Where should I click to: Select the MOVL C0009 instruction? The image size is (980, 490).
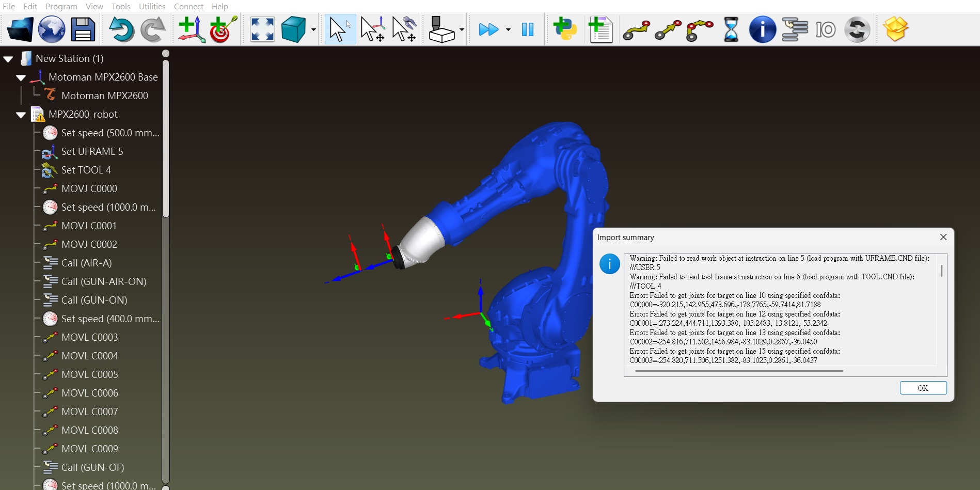pyautogui.click(x=89, y=449)
